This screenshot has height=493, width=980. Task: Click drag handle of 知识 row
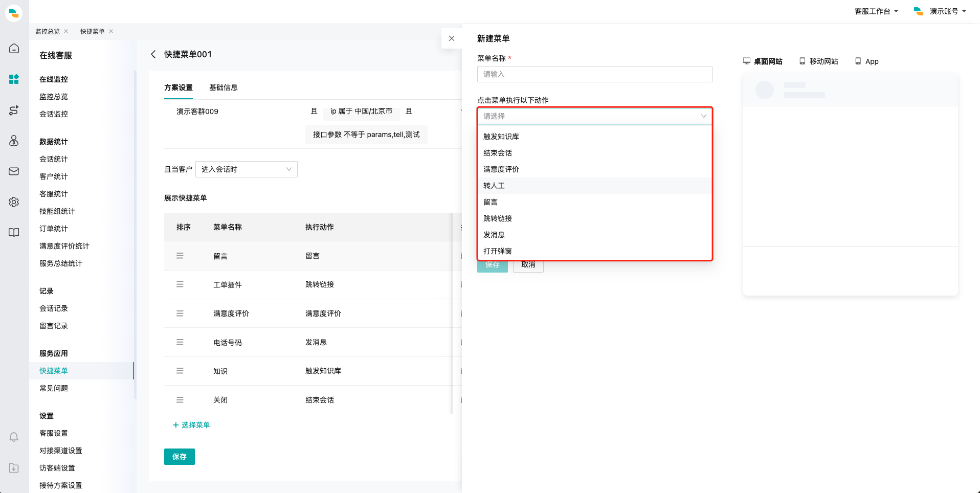pos(180,371)
